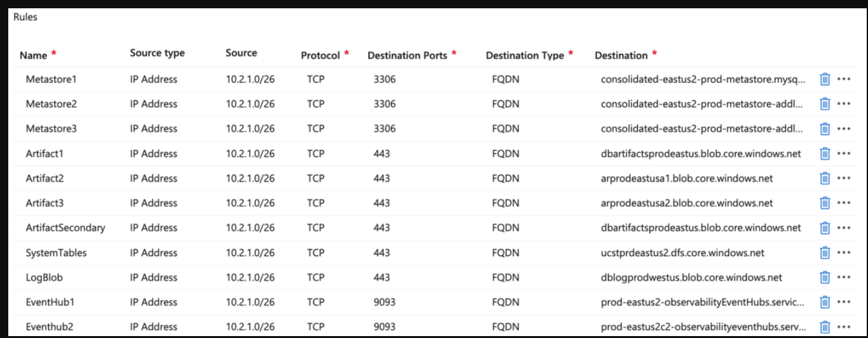868x338 pixels.
Task: Edit the Metastore1 rule name field
Action: (x=51, y=80)
